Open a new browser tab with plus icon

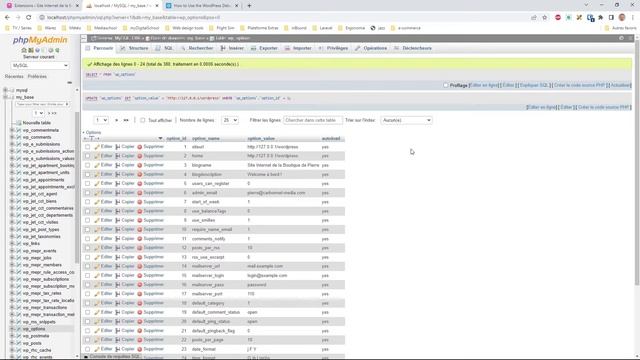249,6
